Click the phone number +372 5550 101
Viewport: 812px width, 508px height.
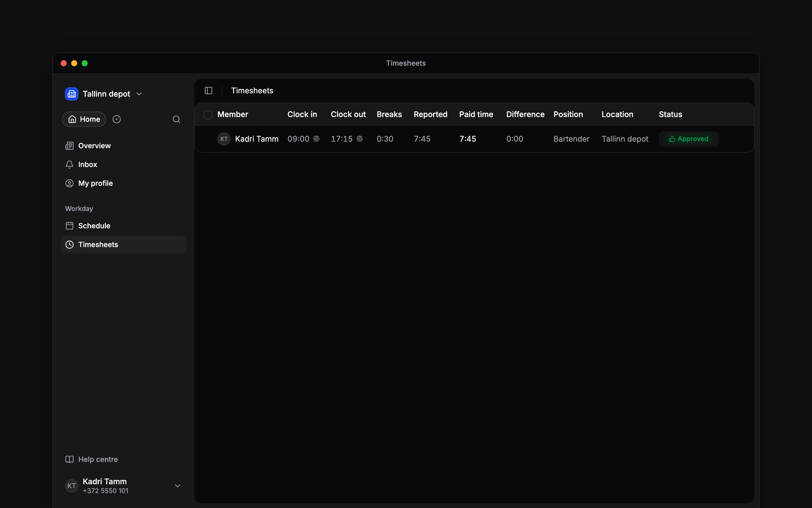click(105, 491)
